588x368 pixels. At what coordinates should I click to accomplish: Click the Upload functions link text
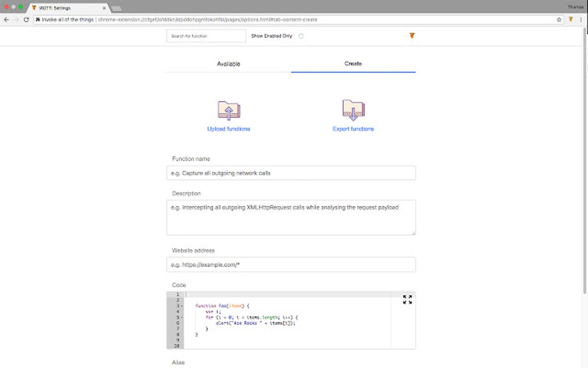pos(228,129)
